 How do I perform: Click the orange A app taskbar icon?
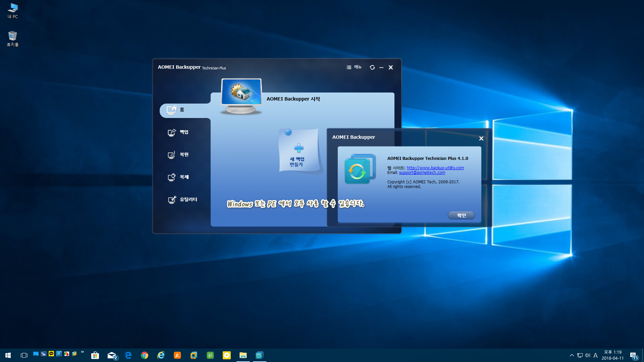tap(177, 355)
